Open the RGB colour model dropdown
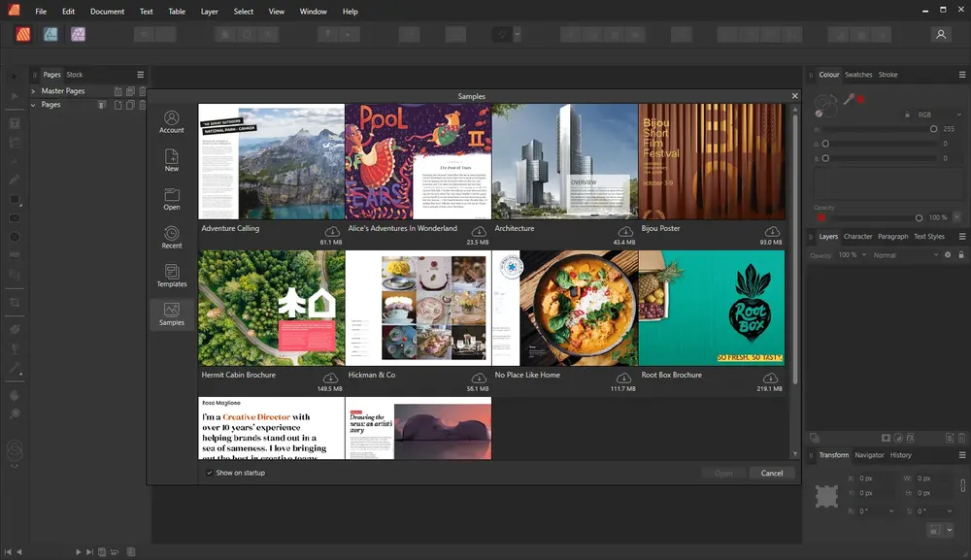Screen dimensions: 971x560 point(939,115)
